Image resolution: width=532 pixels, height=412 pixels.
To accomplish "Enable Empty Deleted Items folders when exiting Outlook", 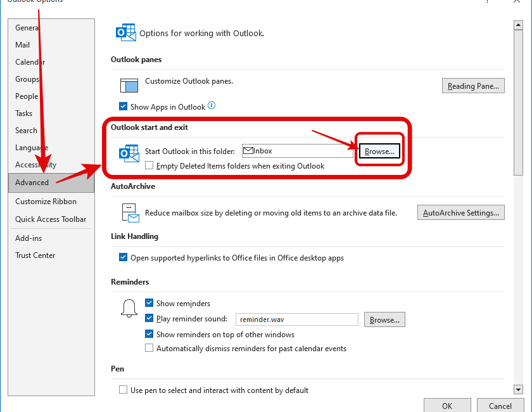I will 149,165.
